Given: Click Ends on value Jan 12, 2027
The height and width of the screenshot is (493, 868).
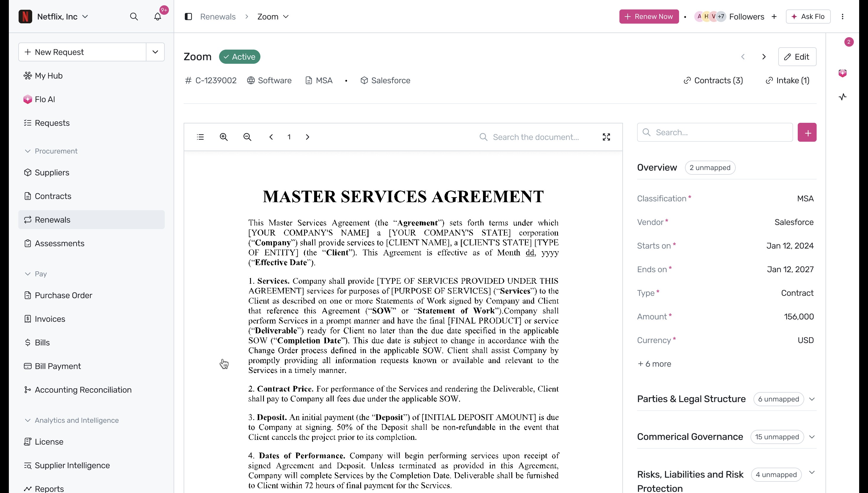Looking at the screenshot, I should point(790,269).
